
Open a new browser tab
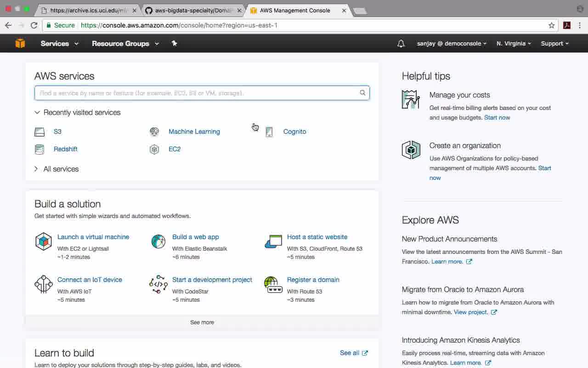point(360,11)
